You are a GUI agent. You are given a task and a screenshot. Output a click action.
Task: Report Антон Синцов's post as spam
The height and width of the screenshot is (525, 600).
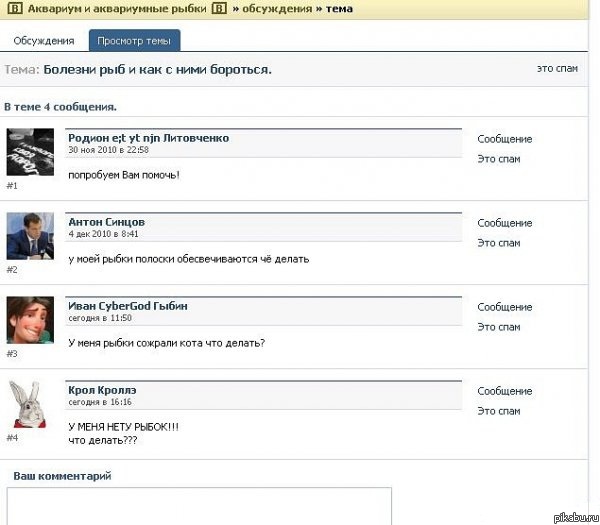[x=498, y=243]
